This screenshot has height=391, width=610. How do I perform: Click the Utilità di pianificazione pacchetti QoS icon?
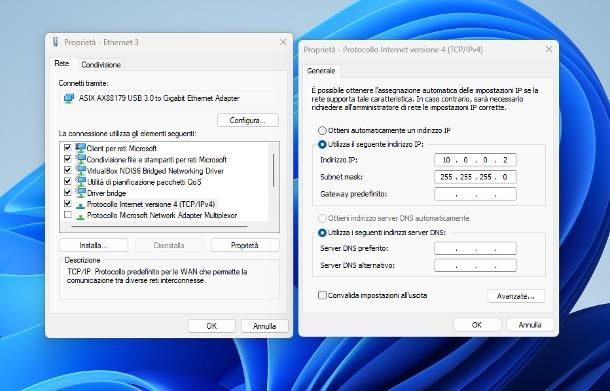(x=81, y=181)
